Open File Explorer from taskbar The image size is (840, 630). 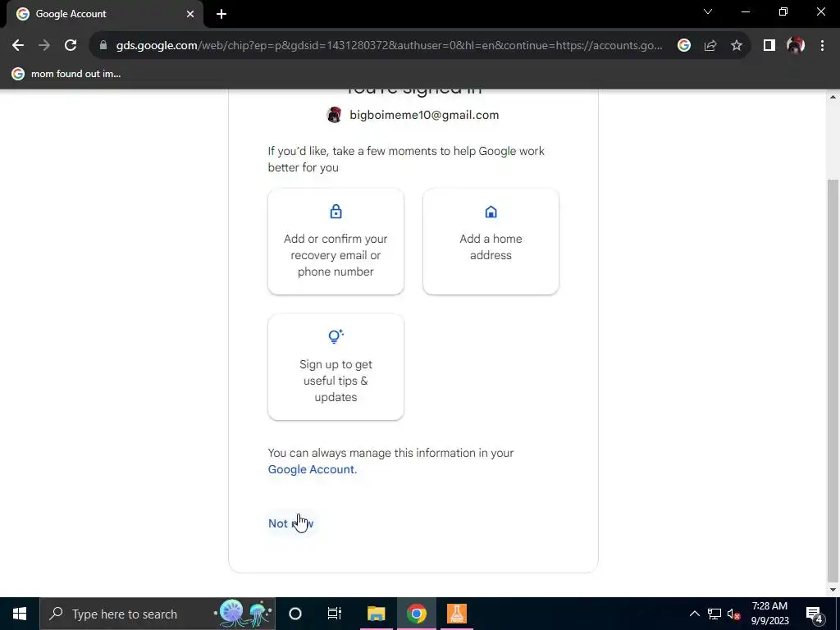click(376, 614)
